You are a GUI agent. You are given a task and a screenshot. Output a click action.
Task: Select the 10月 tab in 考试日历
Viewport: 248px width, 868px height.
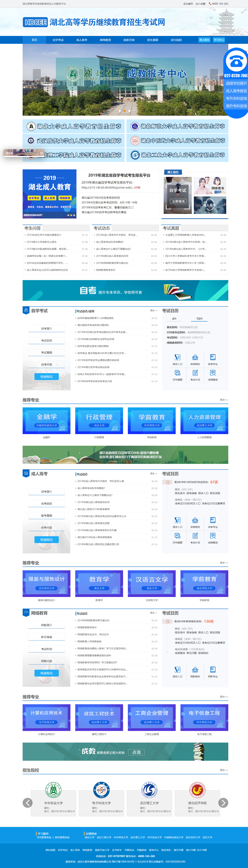click(199, 318)
